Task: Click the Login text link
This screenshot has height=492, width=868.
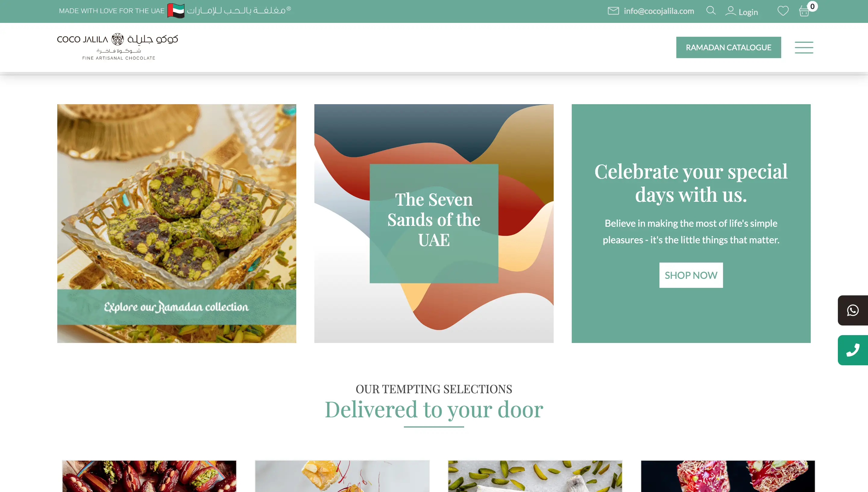Action: click(748, 12)
